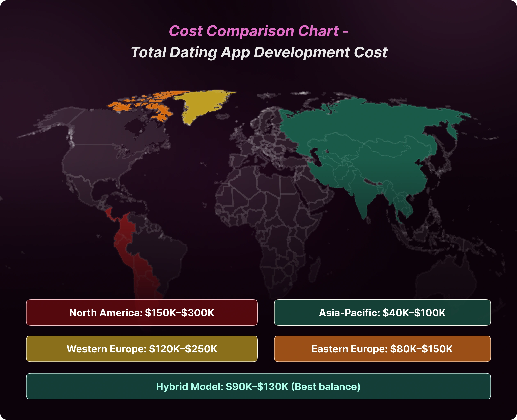Click the pink Cost Comparison Chart heading
Viewport: 517px width, 420px height.
click(x=258, y=31)
